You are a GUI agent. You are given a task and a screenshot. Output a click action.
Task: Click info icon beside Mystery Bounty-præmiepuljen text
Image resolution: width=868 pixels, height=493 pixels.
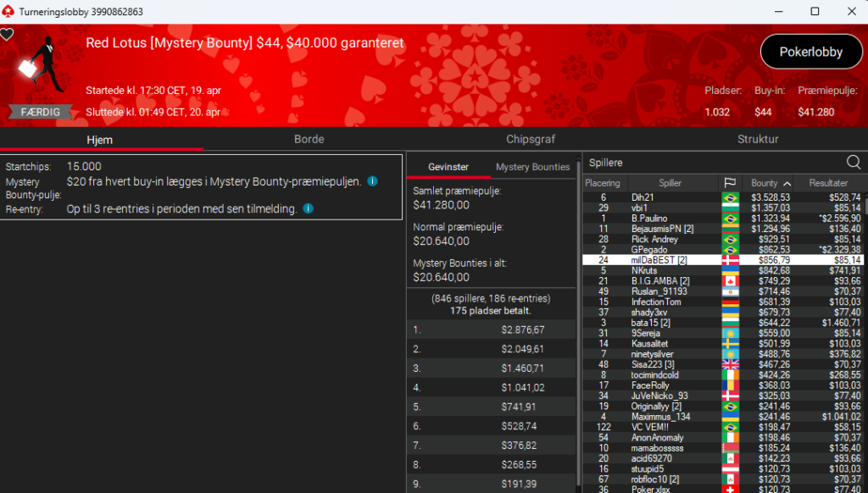tap(373, 181)
